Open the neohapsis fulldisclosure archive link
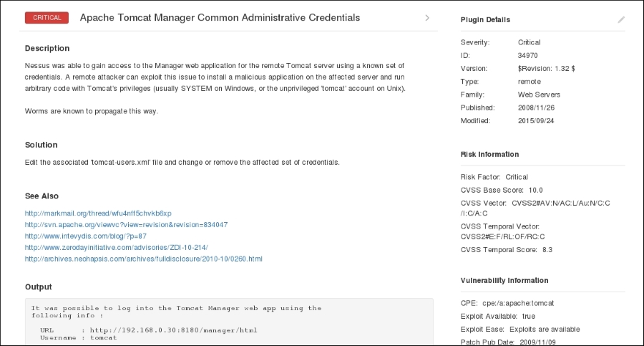The width and height of the screenshot is (644, 346). (x=144, y=259)
